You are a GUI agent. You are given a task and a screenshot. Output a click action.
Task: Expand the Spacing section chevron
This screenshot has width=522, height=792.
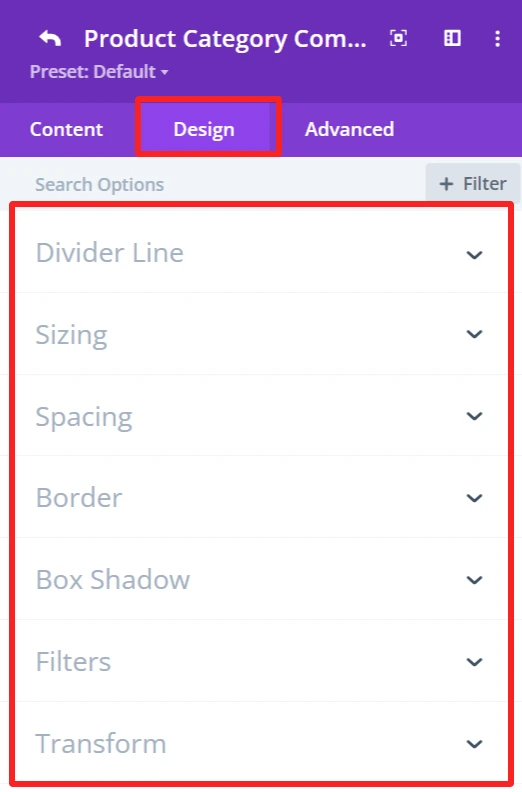click(474, 416)
